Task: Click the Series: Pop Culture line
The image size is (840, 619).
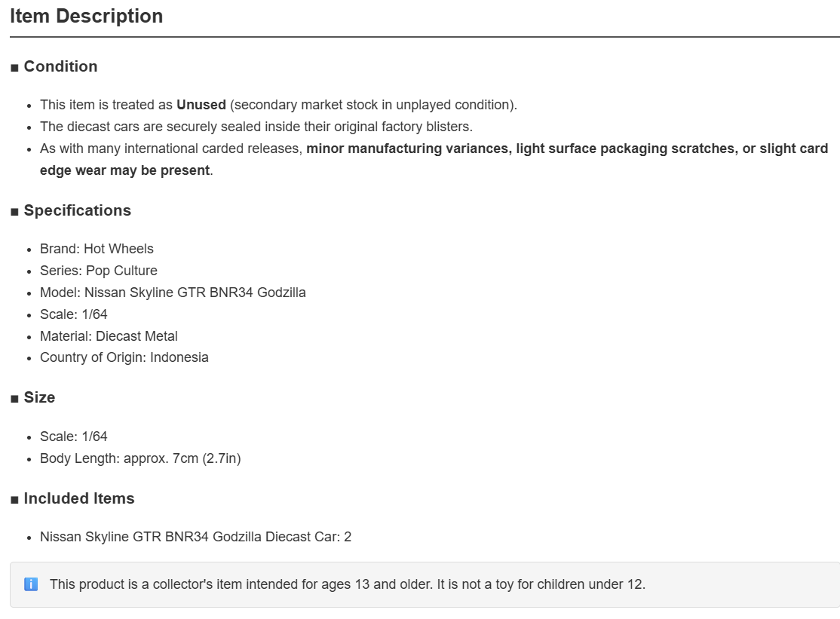Action: (99, 271)
